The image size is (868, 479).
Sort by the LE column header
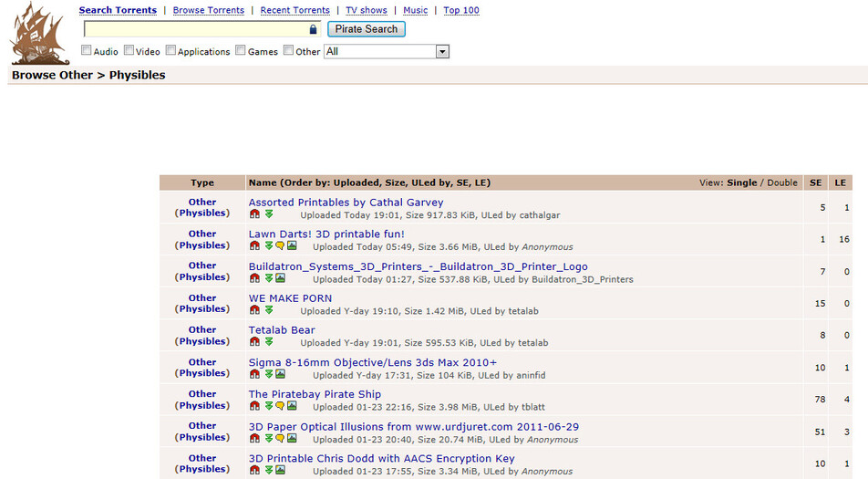click(x=841, y=182)
